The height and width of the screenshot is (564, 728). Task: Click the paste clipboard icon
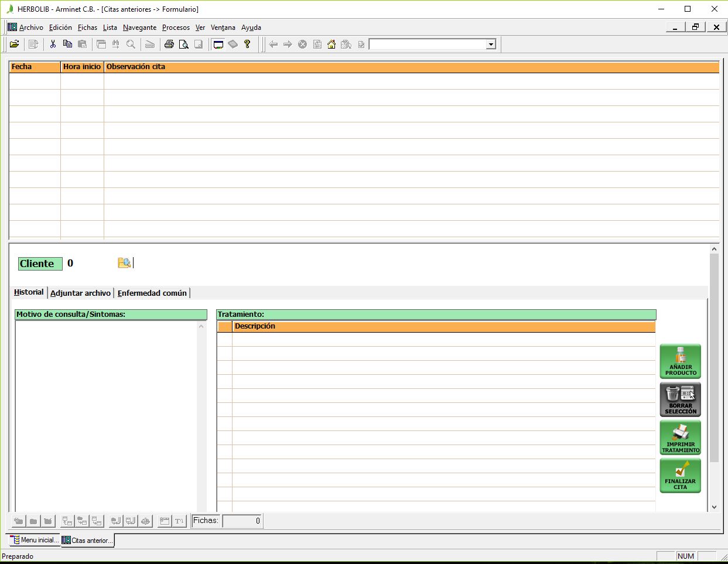(82, 44)
